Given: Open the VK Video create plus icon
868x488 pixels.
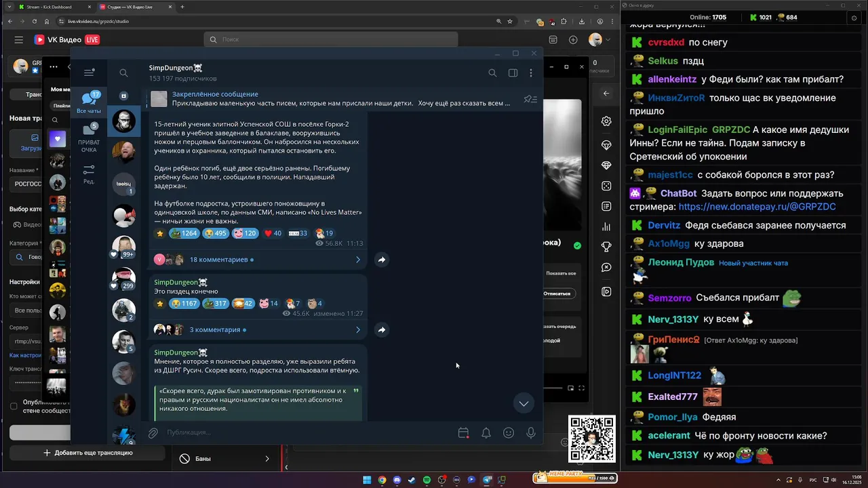Looking at the screenshot, I should click(x=573, y=40).
